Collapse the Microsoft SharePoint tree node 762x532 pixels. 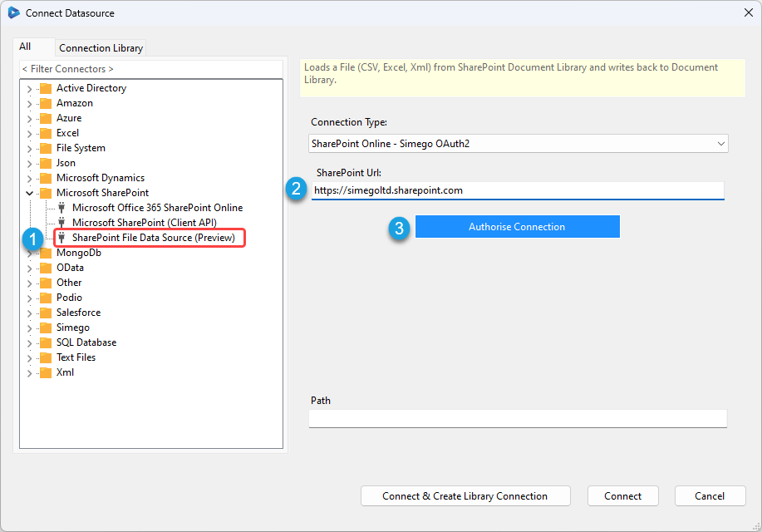tap(30, 192)
